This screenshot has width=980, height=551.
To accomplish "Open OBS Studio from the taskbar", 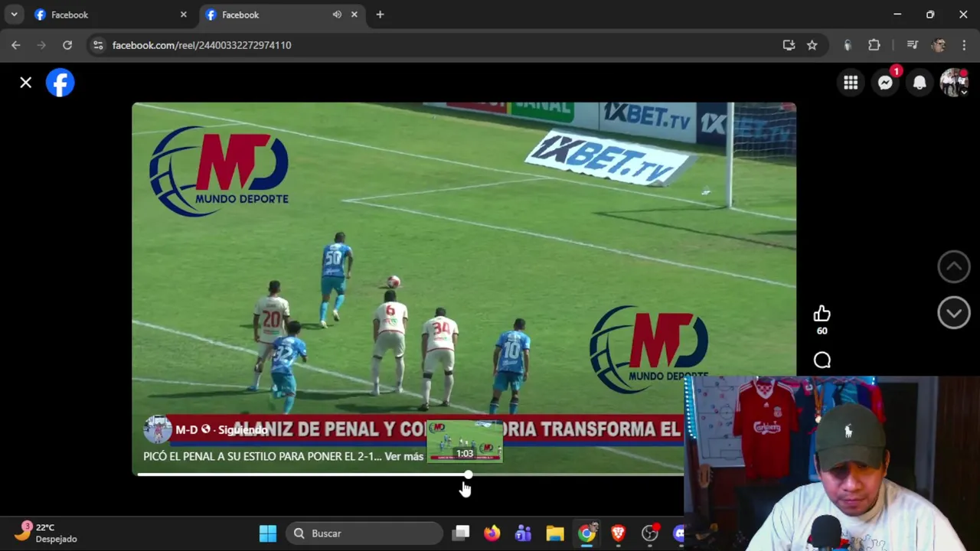I will 649,533.
